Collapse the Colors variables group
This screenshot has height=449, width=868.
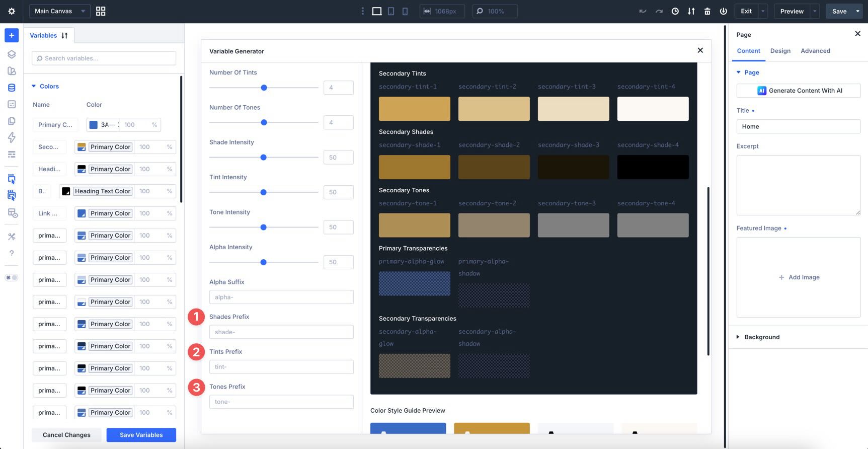tap(34, 86)
